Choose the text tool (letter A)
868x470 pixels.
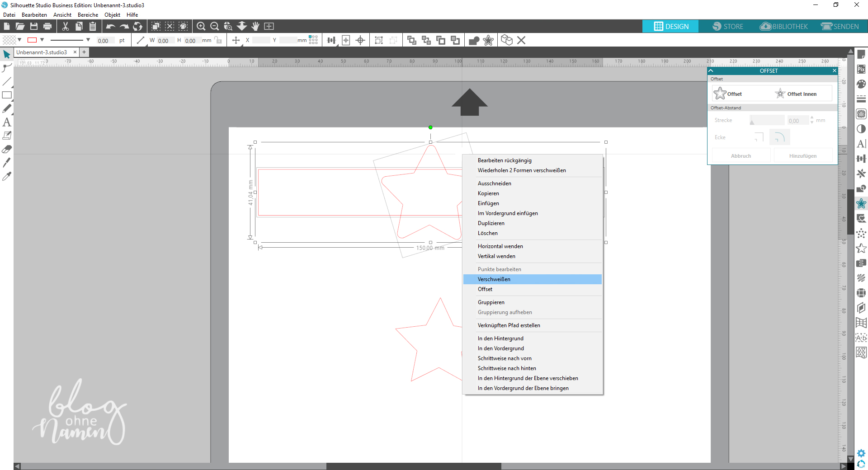point(7,122)
